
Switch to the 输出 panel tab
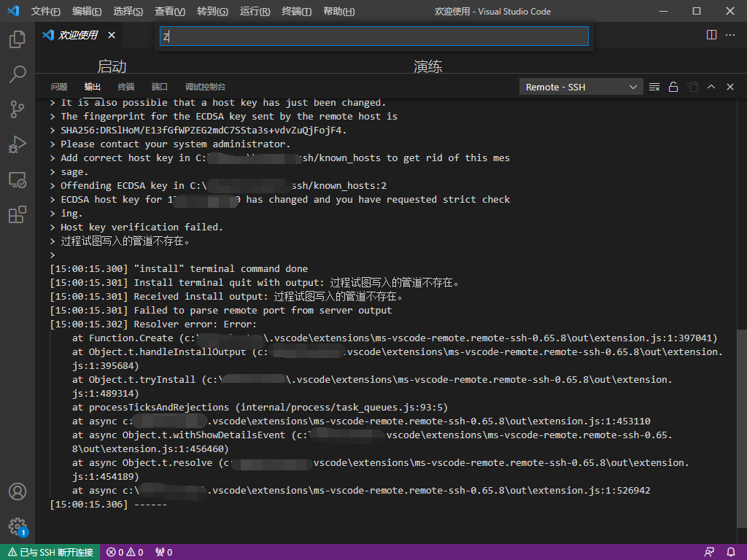93,87
